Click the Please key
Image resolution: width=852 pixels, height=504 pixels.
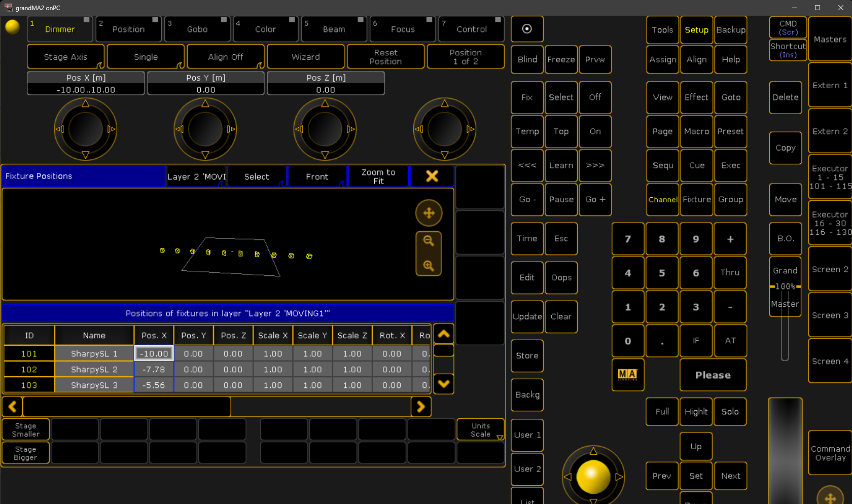click(713, 375)
